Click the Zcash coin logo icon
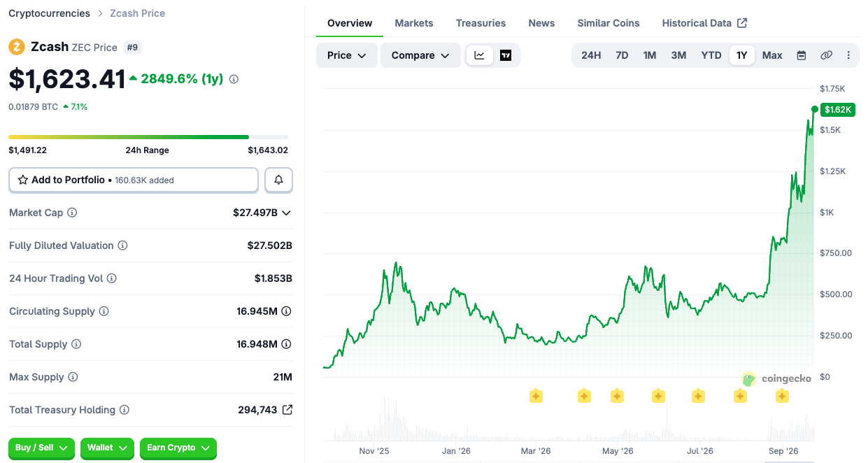The image size is (868, 463). click(x=17, y=47)
